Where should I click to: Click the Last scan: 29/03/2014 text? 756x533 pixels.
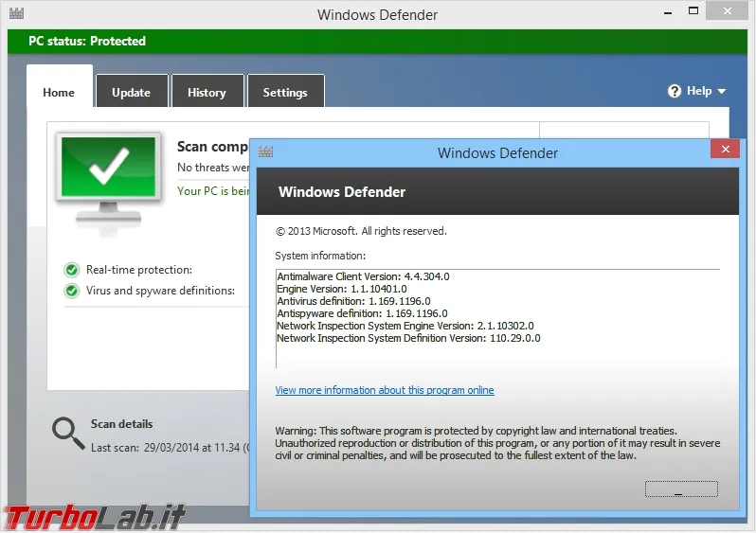[x=171, y=448]
